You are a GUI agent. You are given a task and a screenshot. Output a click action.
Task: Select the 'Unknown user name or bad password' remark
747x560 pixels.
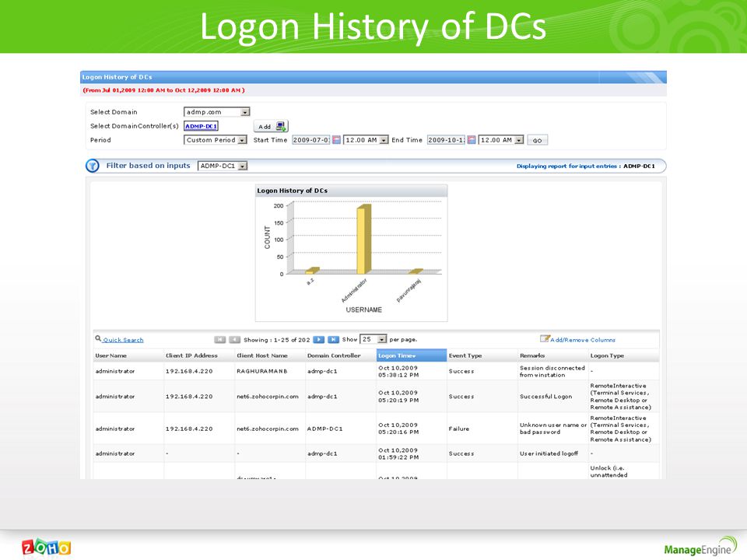pos(553,429)
